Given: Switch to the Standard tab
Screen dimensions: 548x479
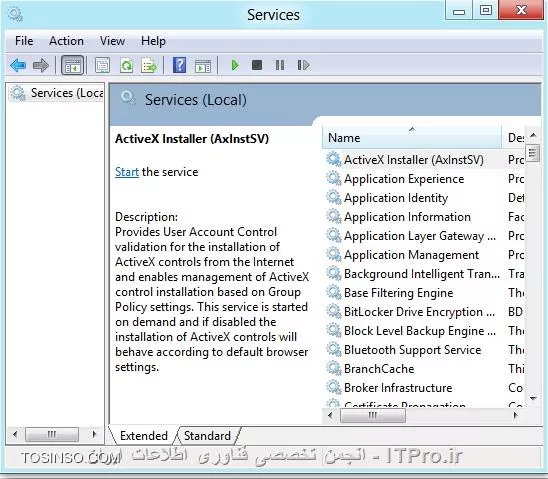Looking at the screenshot, I should [207, 436].
